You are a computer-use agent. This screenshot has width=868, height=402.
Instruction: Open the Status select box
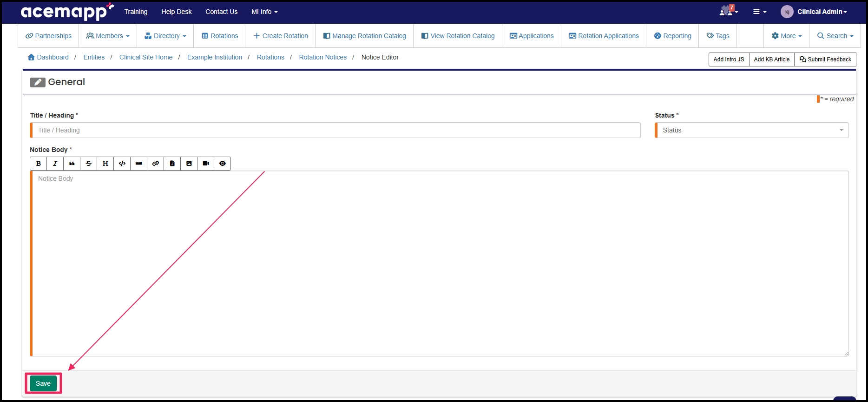click(752, 130)
